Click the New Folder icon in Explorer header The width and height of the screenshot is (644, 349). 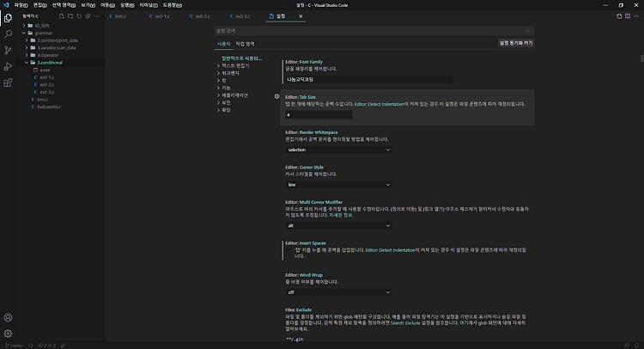click(x=70, y=16)
